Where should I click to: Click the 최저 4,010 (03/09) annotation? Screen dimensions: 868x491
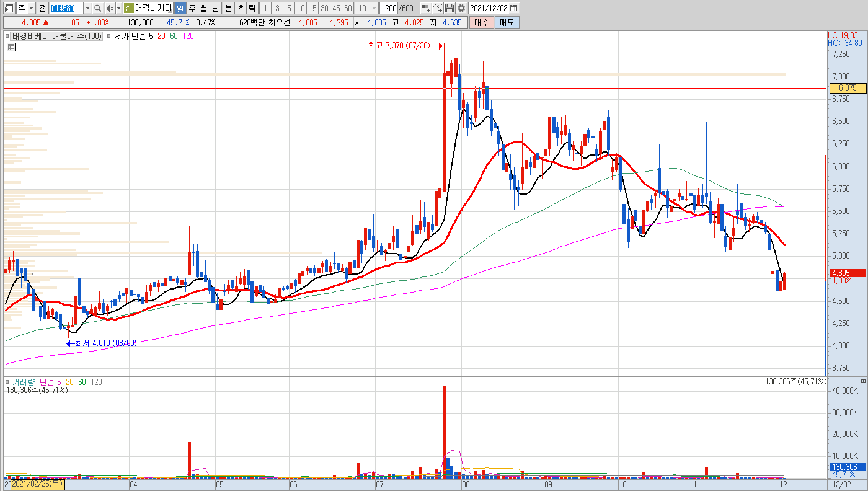pyautogui.click(x=106, y=343)
